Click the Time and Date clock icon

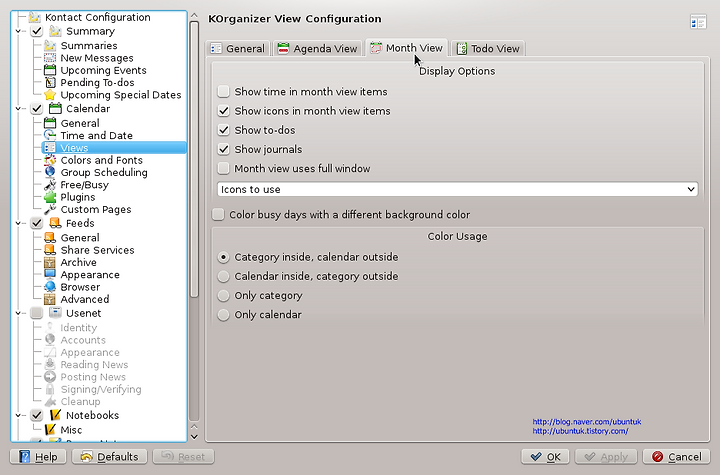50,136
